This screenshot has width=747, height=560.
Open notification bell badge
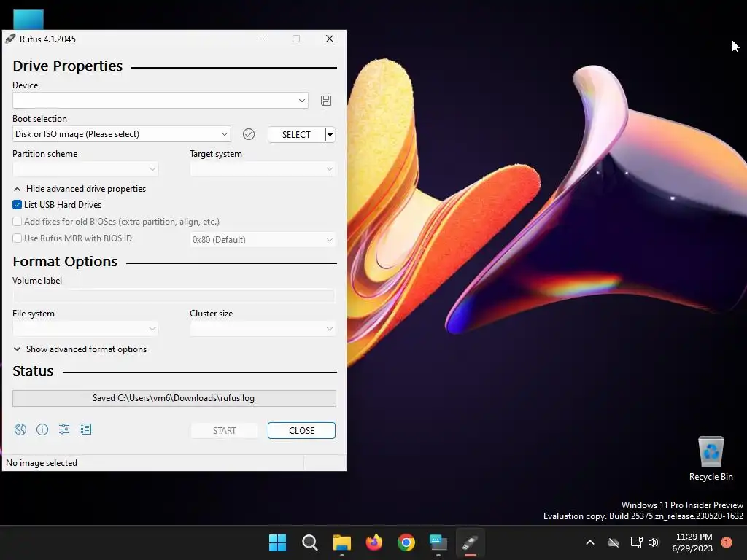pyautogui.click(x=726, y=542)
